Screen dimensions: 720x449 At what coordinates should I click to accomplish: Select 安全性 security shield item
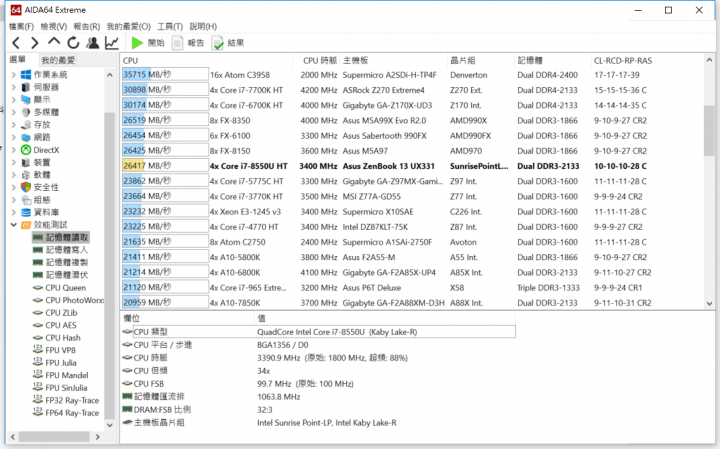[x=26, y=187]
